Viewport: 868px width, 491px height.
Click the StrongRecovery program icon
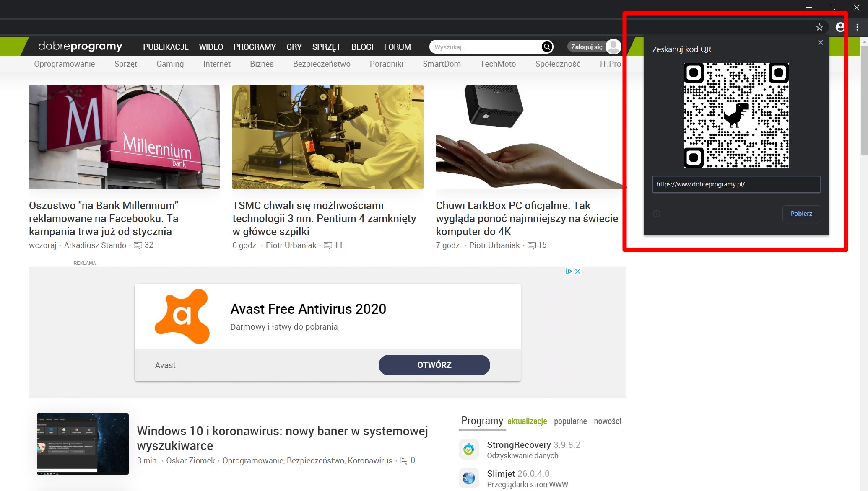(469, 450)
